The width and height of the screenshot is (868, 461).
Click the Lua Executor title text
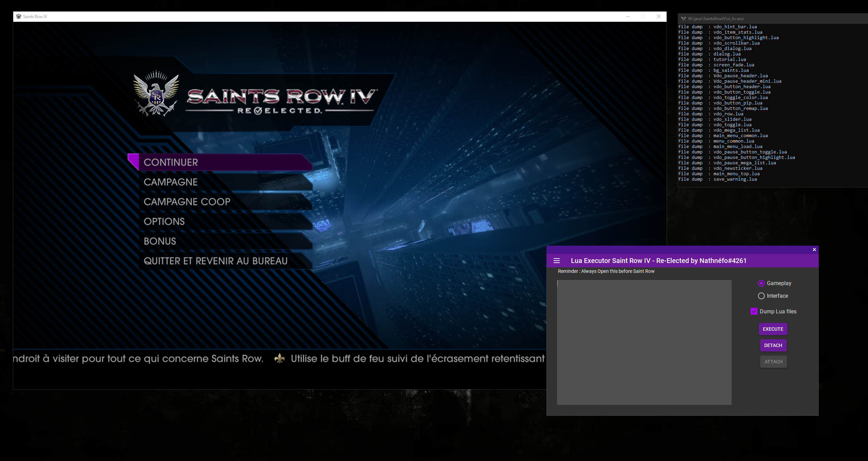click(658, 261)
